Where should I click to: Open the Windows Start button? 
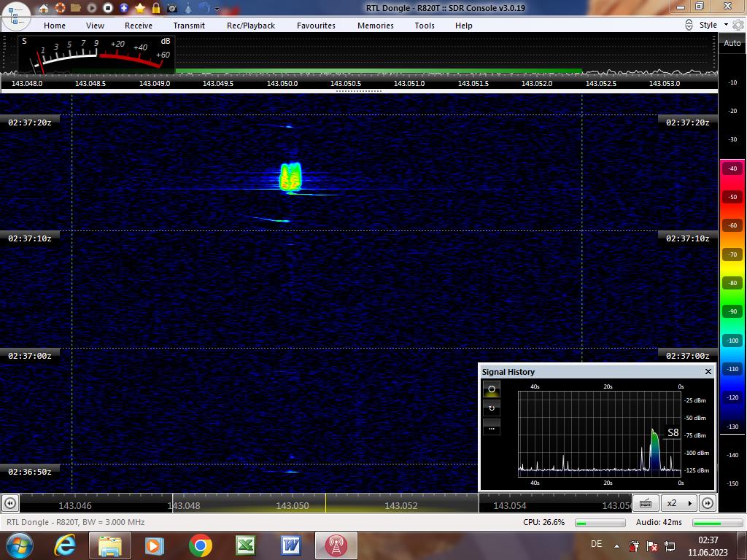click(x=19, y=545)
